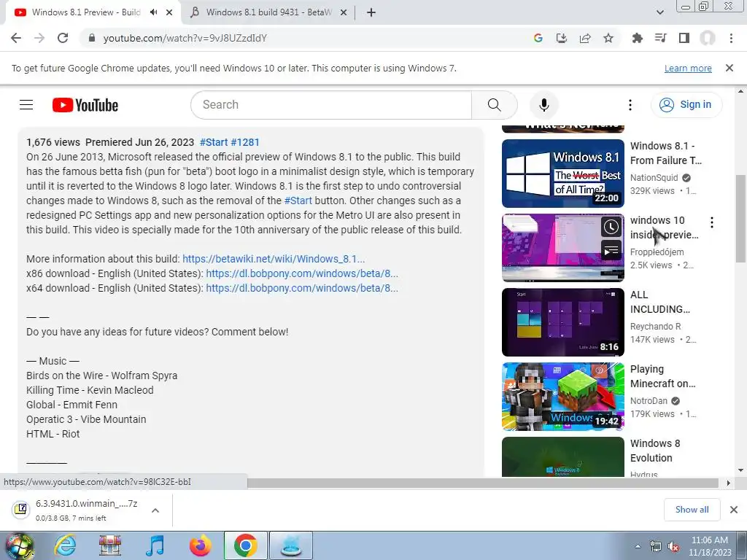
Task: Open NationSquid channel name
Action: click(654, 178)
